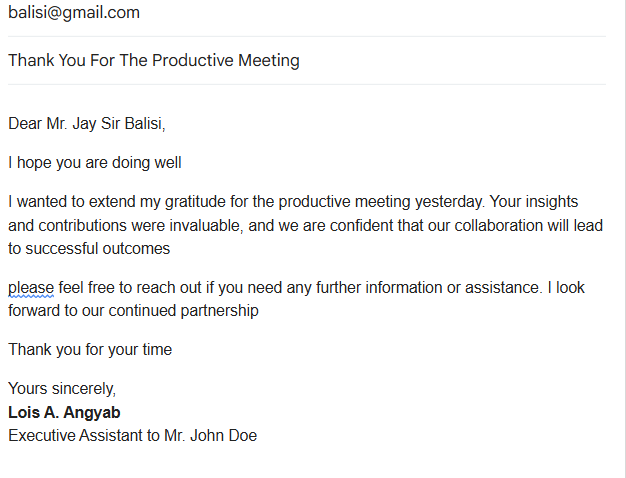The height and width of the screenshot is (478, 626).
Task: Click the line I hope you are doing well
Action: (x=95, y=162)
